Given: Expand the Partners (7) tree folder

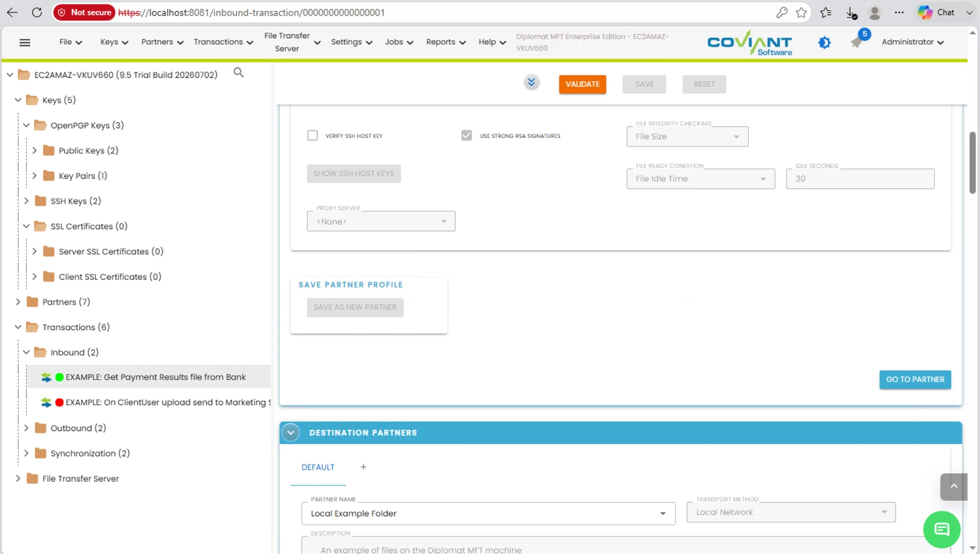Looking at the screenshot, I should pos(18,302).
